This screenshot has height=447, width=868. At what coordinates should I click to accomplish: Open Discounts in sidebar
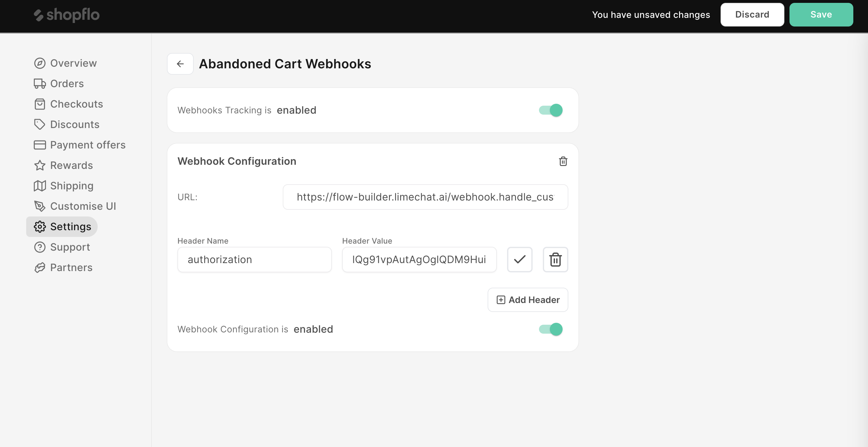[67, 125]
